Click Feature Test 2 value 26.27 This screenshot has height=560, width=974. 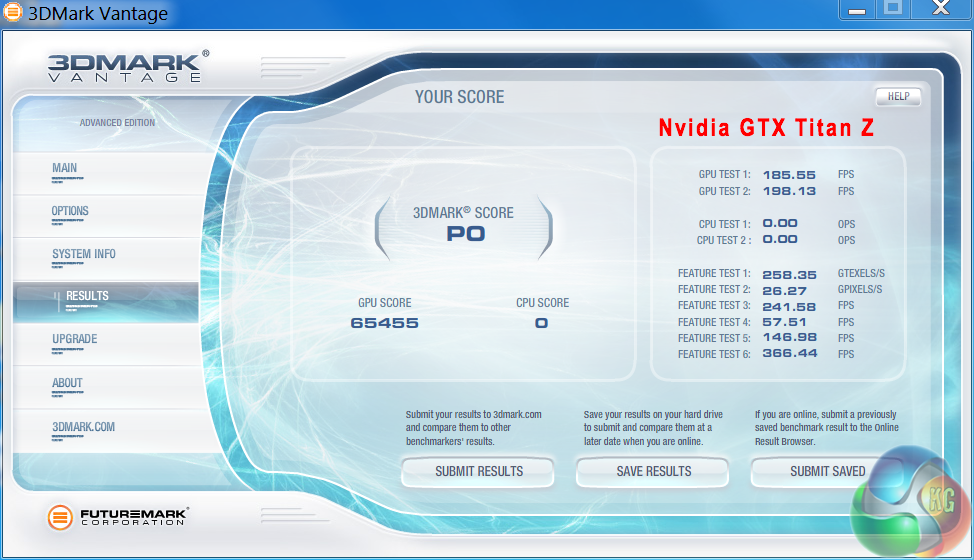784,291
